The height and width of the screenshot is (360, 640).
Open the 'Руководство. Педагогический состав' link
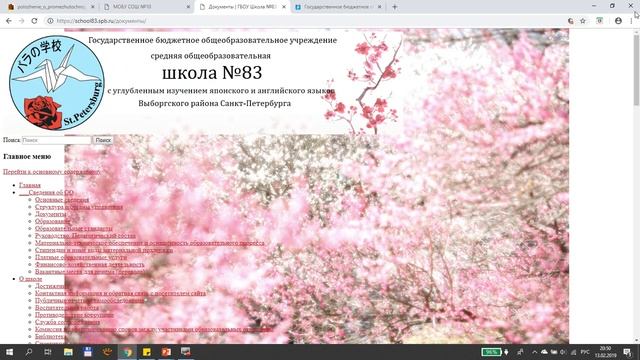[85, 236]
